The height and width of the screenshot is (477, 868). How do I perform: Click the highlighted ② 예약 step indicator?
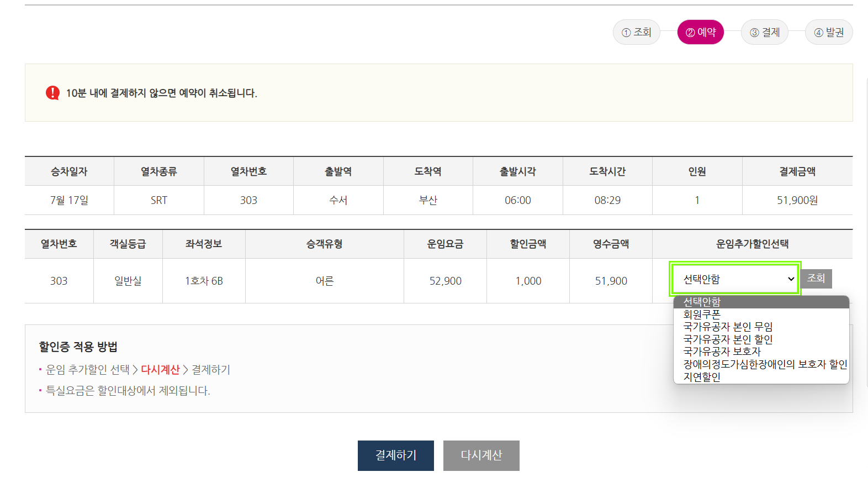pyautogui.click(x=700, y=32)
